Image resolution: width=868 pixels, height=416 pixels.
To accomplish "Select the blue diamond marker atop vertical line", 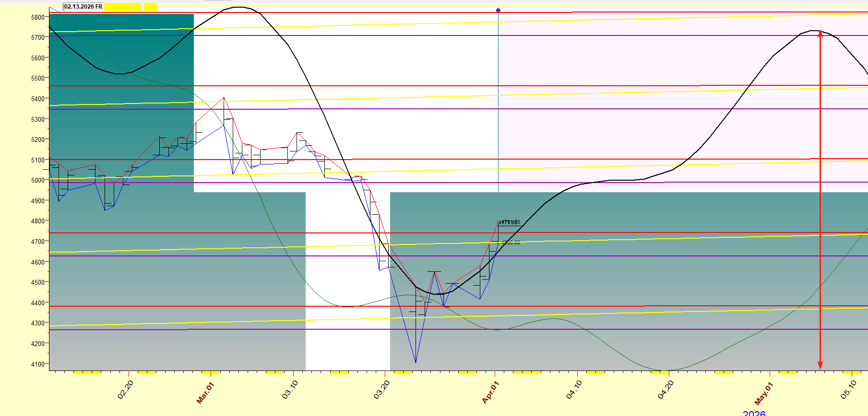I will coord(498,10).
